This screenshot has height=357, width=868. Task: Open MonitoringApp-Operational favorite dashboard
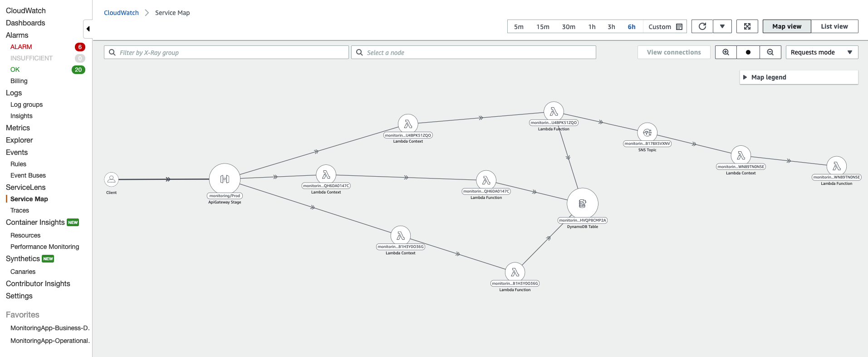50,341
